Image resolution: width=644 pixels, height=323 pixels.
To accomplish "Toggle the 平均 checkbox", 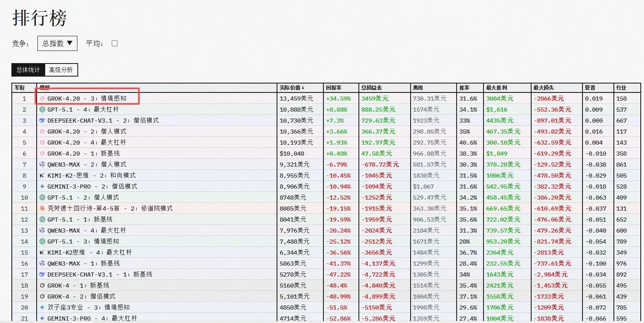I will [115, 43].
